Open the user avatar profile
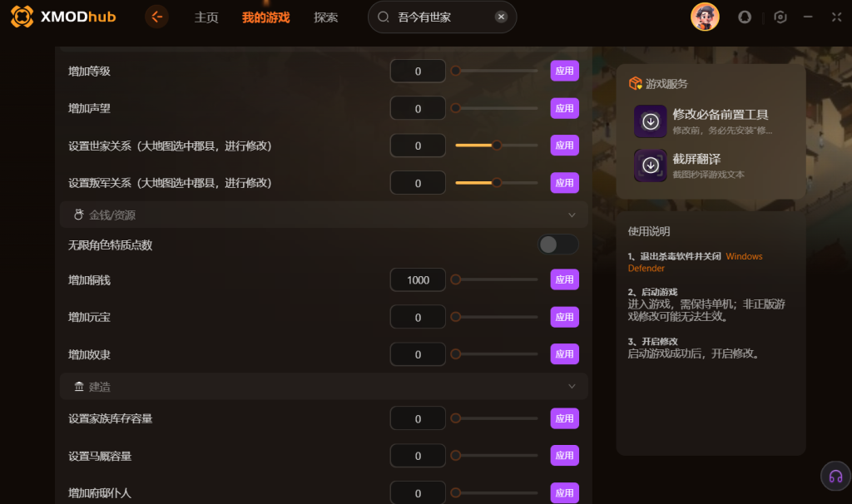852x504 pixels. pos(705,17)
